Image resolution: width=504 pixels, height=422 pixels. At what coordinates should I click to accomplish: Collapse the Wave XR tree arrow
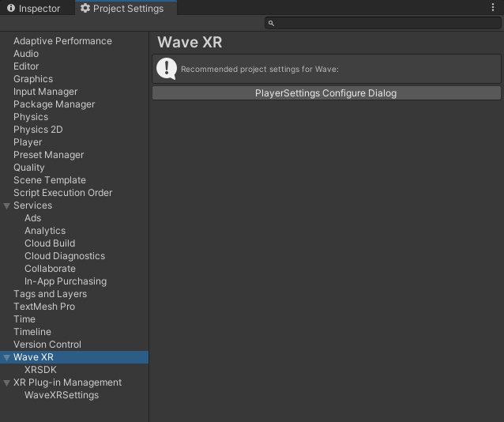(7, 357)
